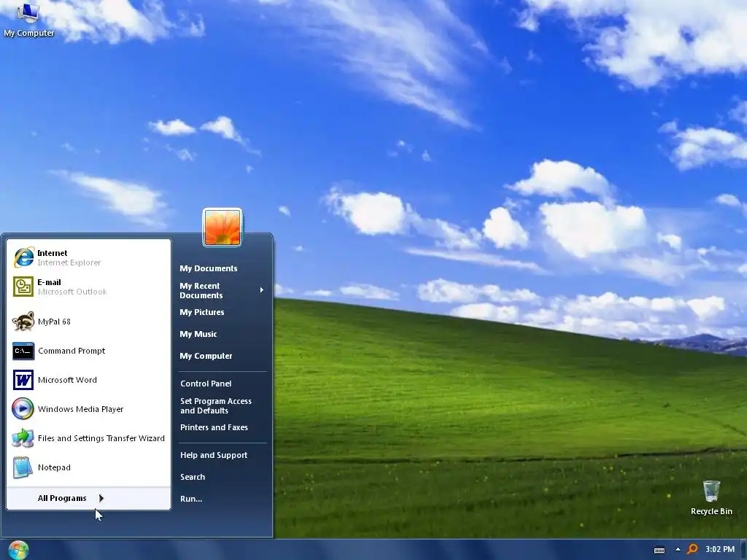Click Run... in Start menu
The width and height of the screenshot is (747, 560).
[191, 499]
